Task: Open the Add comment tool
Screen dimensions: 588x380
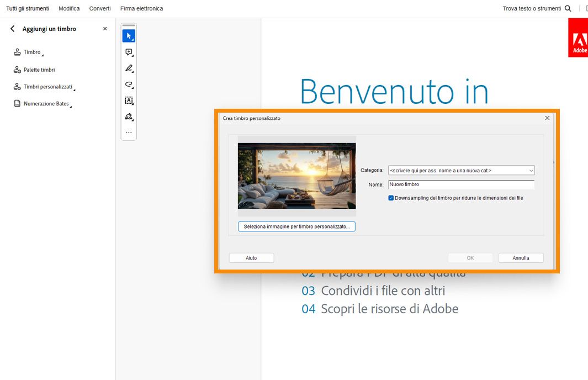Action: [128, 52]
